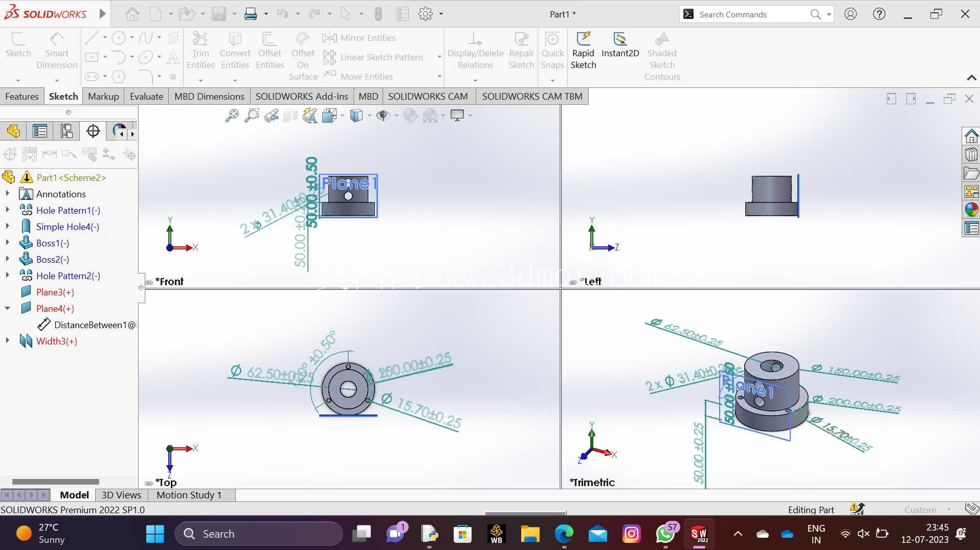Click the *Front viewport link icon
The image size is (980, 550).
[x=149, y=282]
